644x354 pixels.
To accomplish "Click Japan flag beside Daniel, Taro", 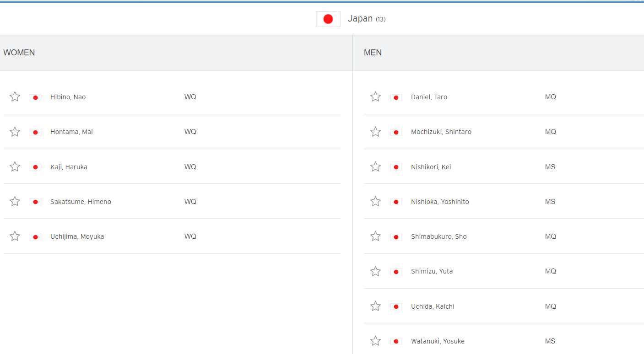I will coord(396,97).
